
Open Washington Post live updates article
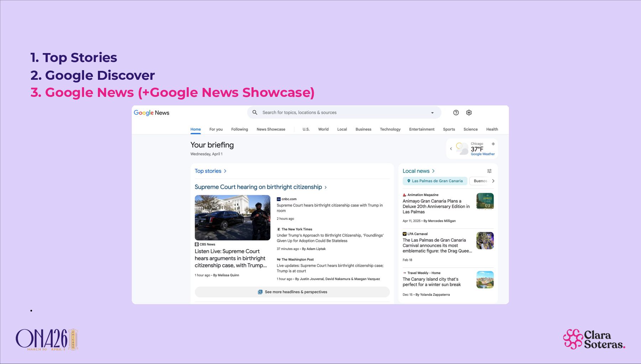(x=330, y=268)
